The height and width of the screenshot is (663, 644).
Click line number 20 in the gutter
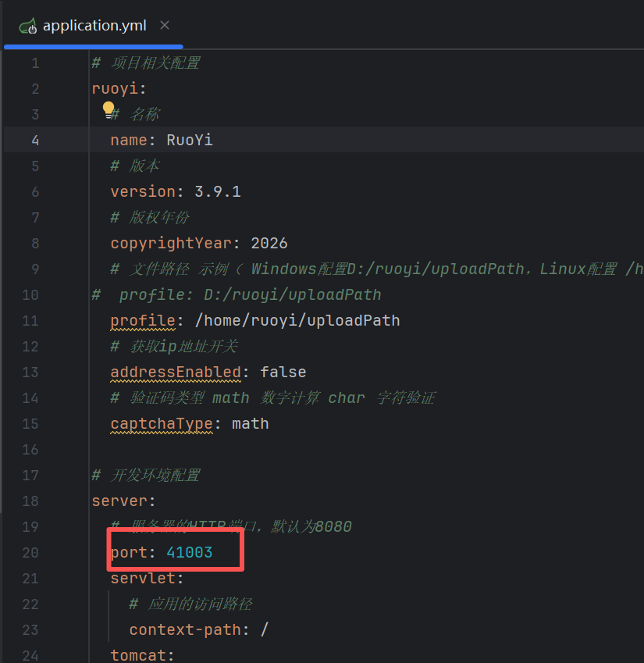tap(30, 553)
